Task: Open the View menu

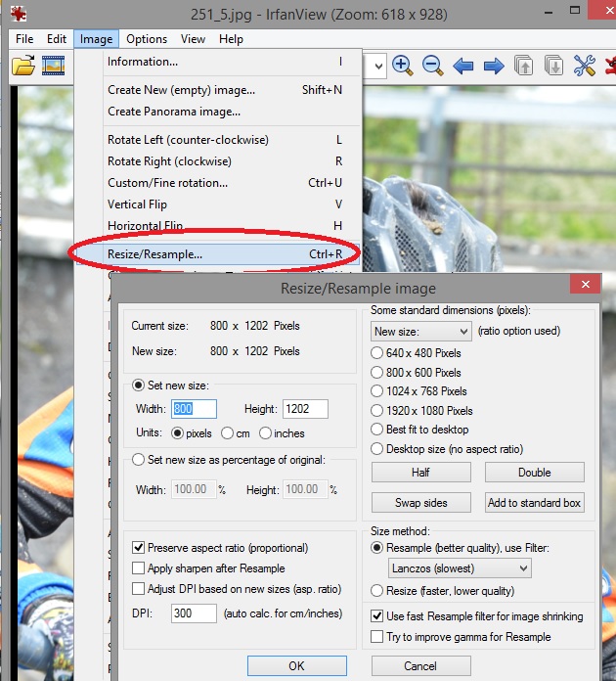Action: click(x=194, y=39)
